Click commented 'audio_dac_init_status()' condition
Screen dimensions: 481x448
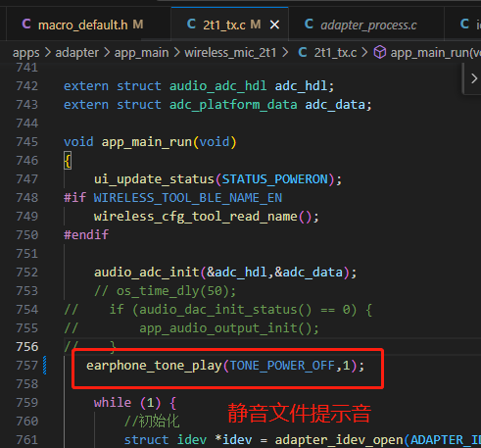225,310
